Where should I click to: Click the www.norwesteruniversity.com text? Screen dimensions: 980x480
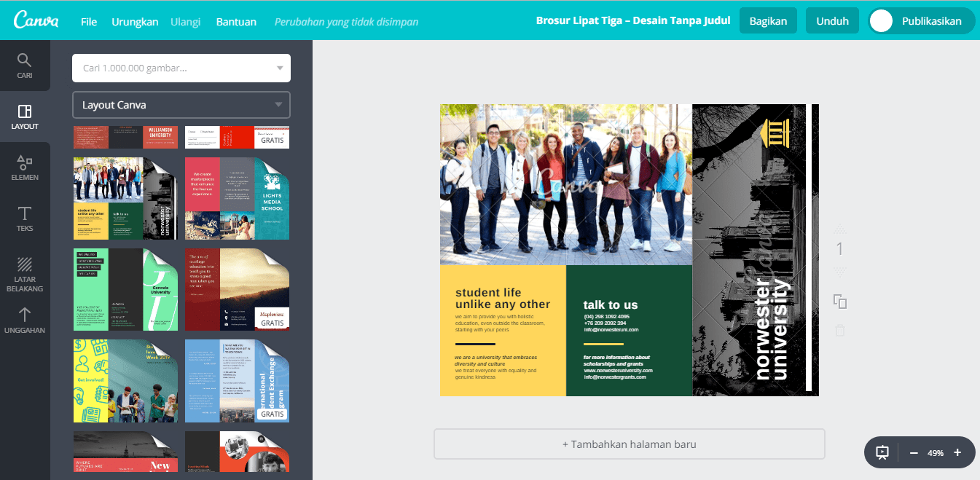point(618,370)
